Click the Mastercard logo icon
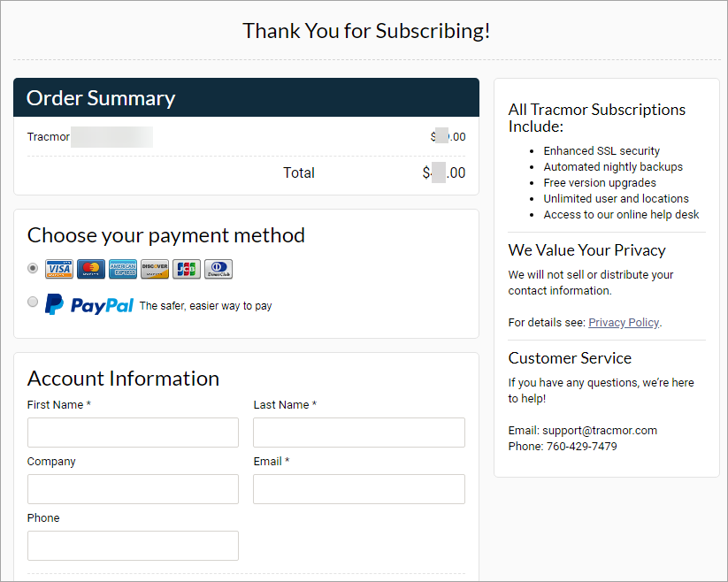 tap(91, 269)
